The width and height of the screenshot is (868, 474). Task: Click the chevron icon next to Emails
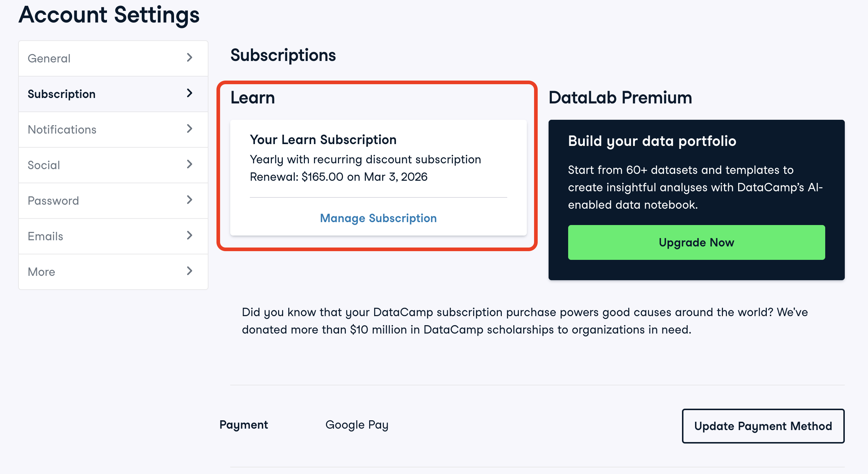tap(189, 236)
